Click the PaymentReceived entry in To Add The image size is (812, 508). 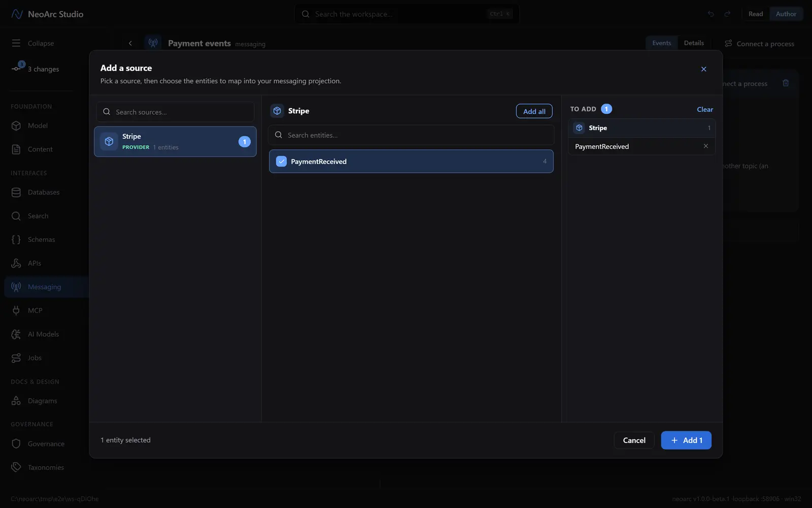tap(641, 146)
